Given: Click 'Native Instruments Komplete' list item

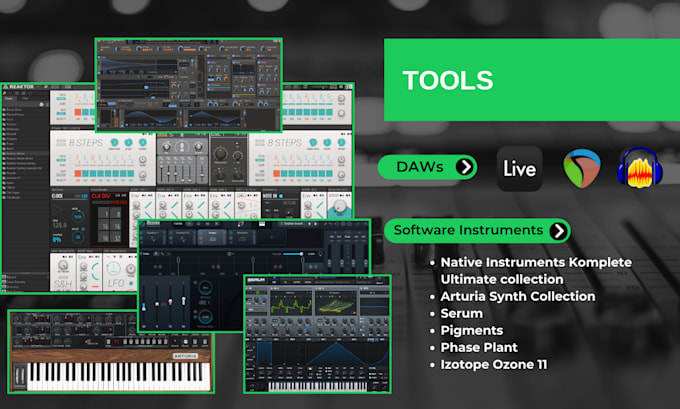Looking at the screenshot, I should point(536,262).
